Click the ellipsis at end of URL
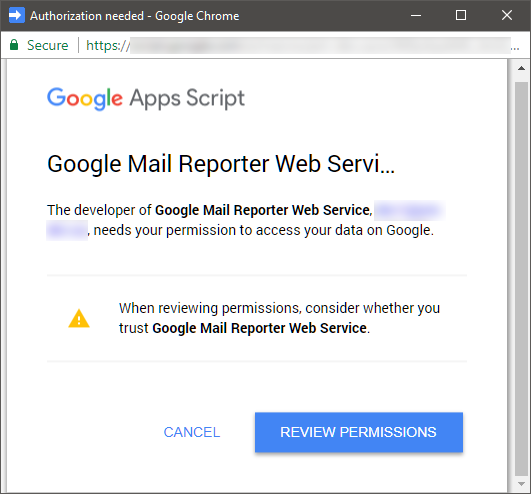The width and height of the screenshot is (531, 494). pos(515,48)
